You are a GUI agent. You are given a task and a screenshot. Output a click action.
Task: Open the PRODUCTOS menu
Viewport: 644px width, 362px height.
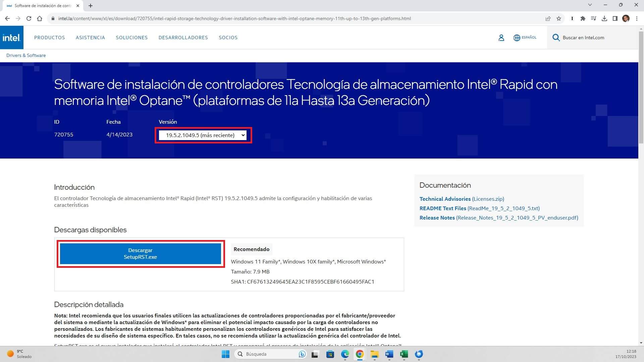[50, 38]
